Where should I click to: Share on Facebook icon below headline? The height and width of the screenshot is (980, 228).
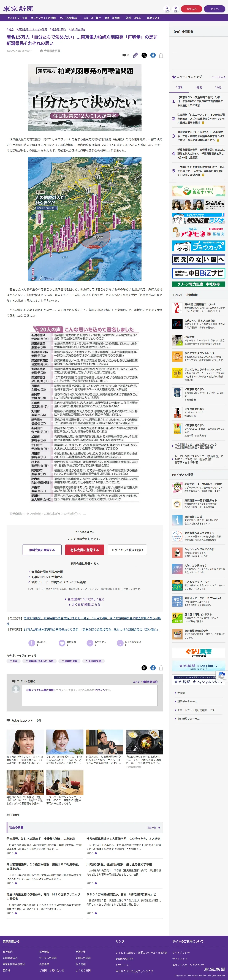coord(153,55)
